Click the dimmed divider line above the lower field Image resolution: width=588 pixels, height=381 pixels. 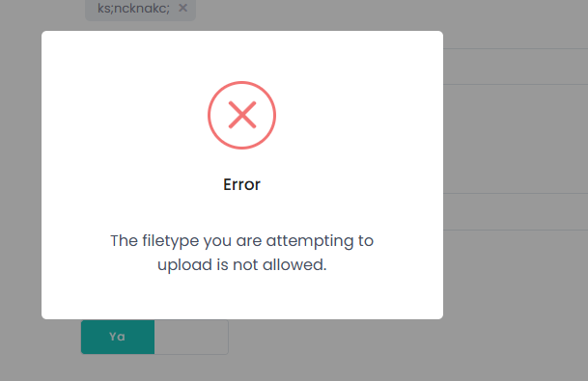516,193
